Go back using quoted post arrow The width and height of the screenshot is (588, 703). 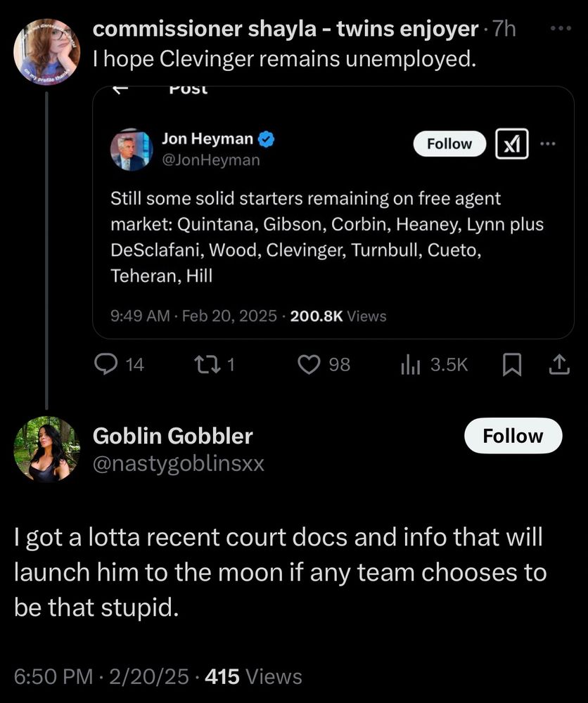click(x=120, y=89)
